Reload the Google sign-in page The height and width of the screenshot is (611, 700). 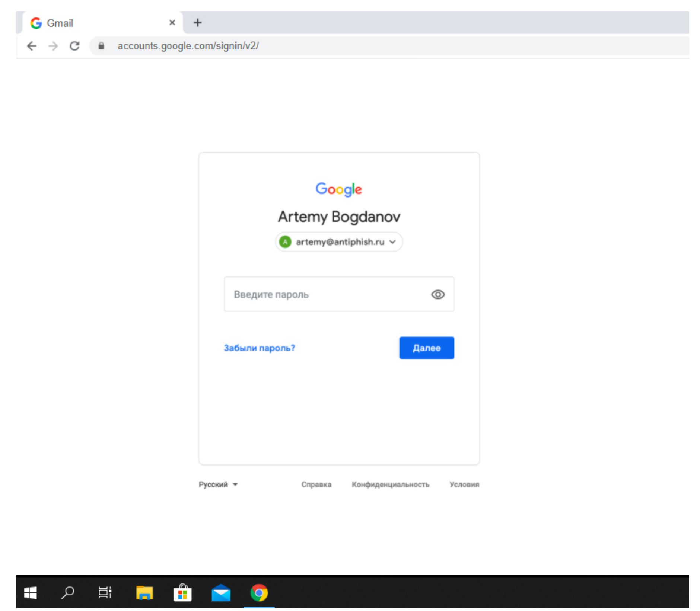tap(75, 46)
